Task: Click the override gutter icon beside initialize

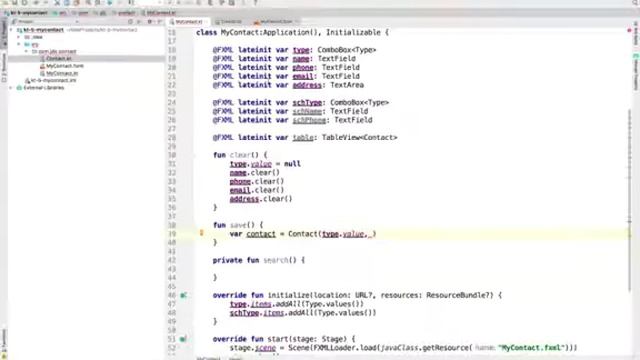Action: click(183, 295)
